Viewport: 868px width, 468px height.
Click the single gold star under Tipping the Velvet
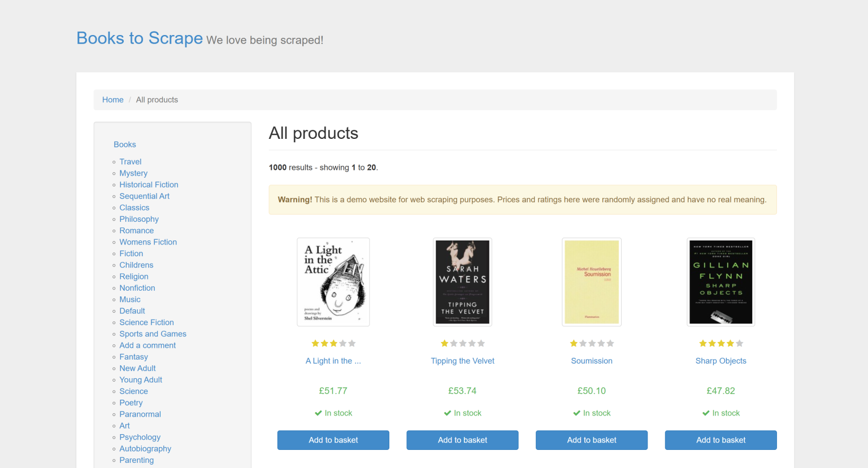tap(444, 343)
